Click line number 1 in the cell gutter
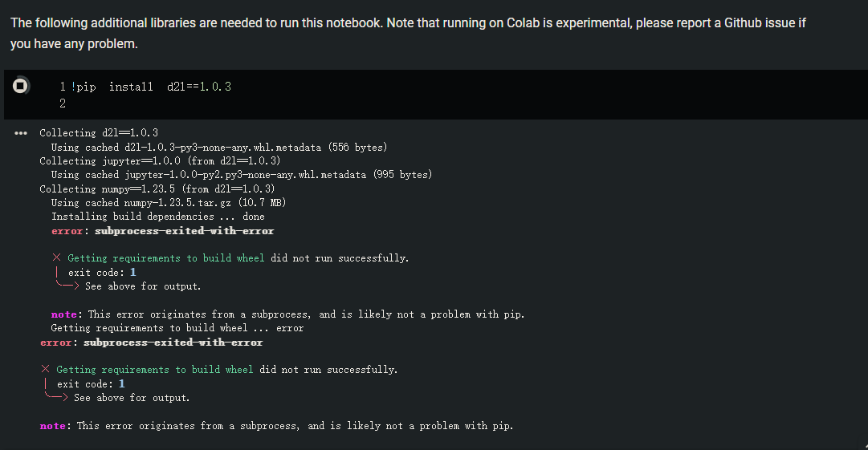 (63, 87)
